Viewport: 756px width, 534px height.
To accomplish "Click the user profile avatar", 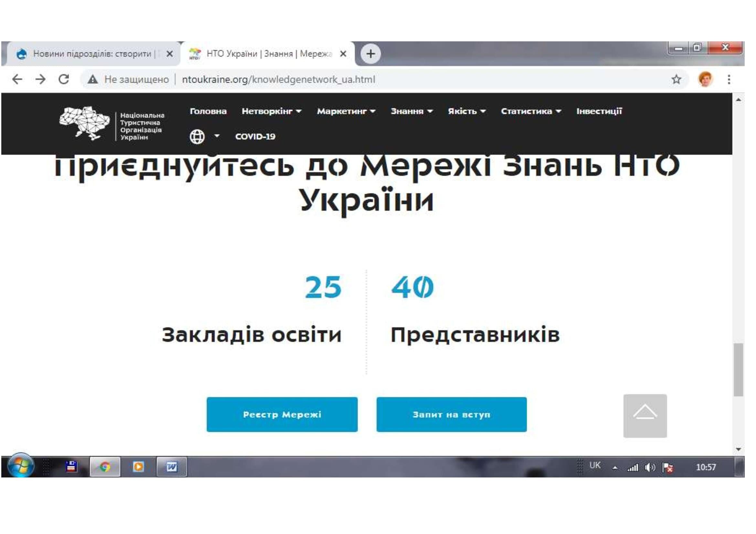I will click(x=705, y=79).
